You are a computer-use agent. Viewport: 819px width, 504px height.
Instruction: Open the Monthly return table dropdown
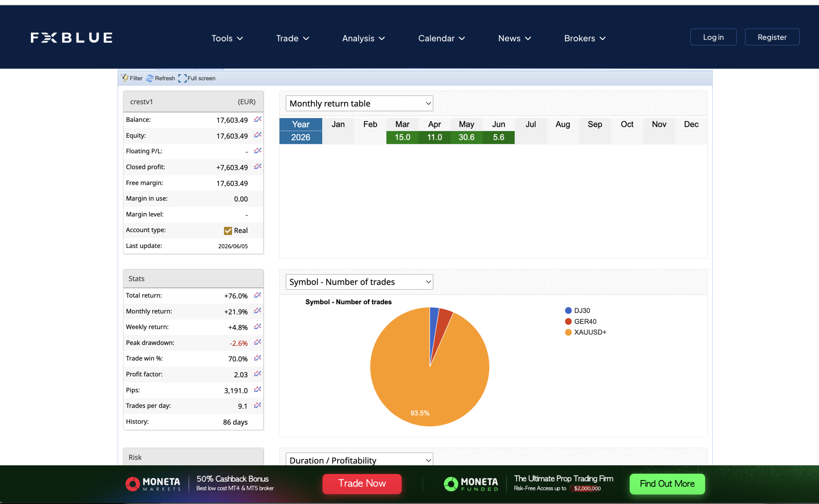click(359, 103)
